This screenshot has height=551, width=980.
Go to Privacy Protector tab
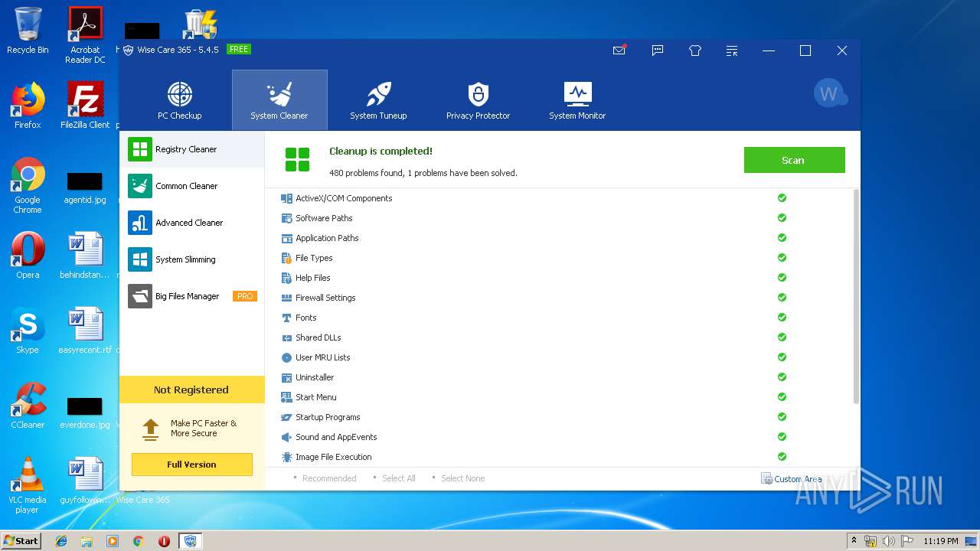pos(478,100)
